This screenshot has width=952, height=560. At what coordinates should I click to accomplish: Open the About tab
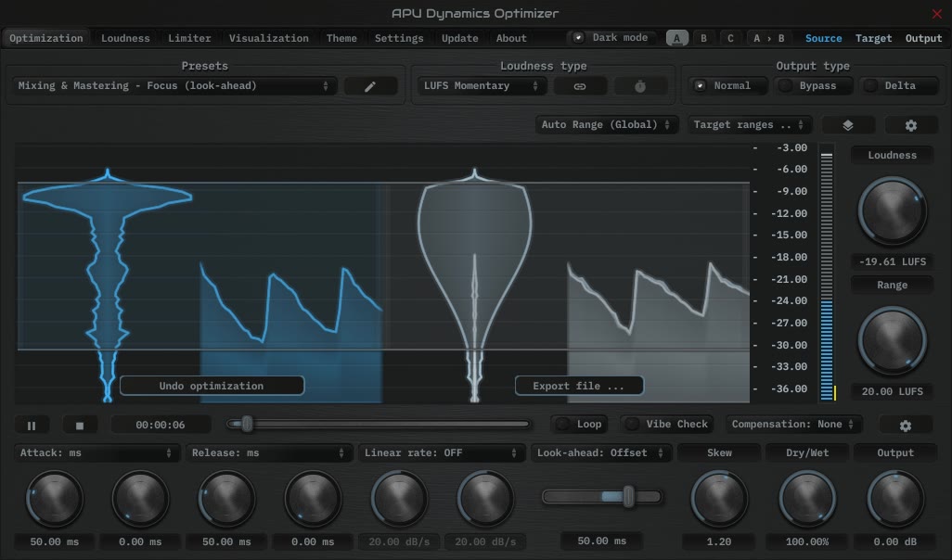[x=511, y=38]
